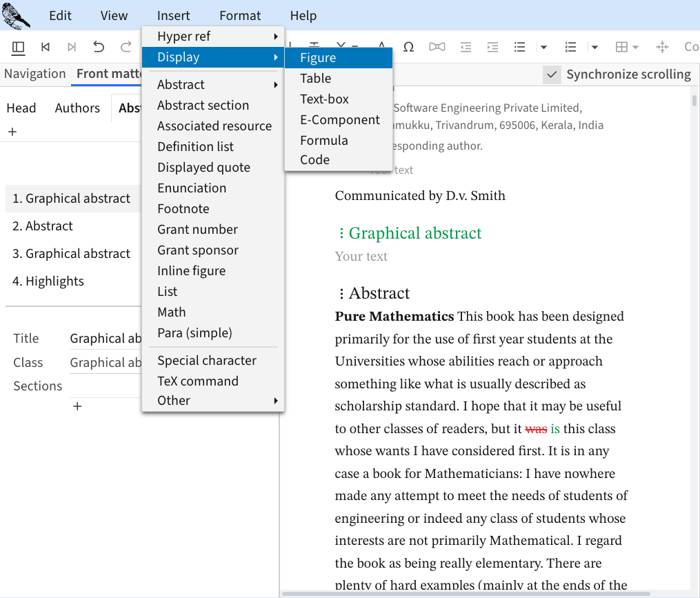Click the increase indent icon
The image size is (700, 598).
(x=492, y=47)
